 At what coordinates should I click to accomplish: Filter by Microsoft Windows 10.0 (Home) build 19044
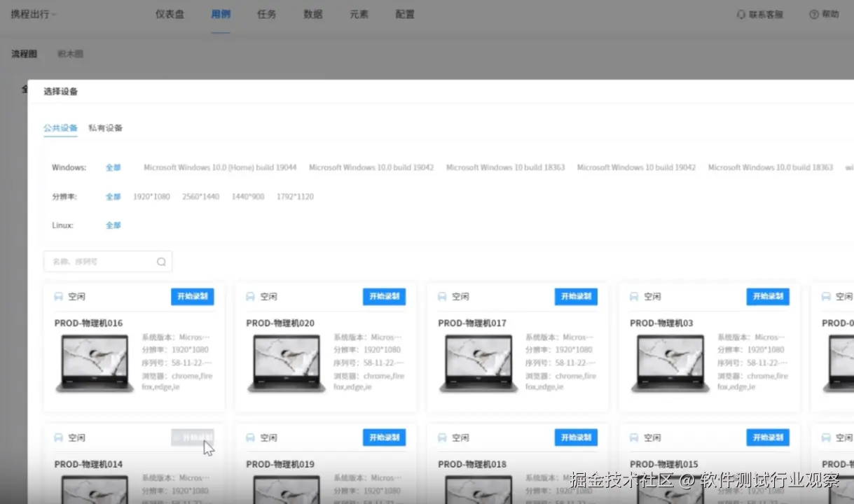point(220,168)
